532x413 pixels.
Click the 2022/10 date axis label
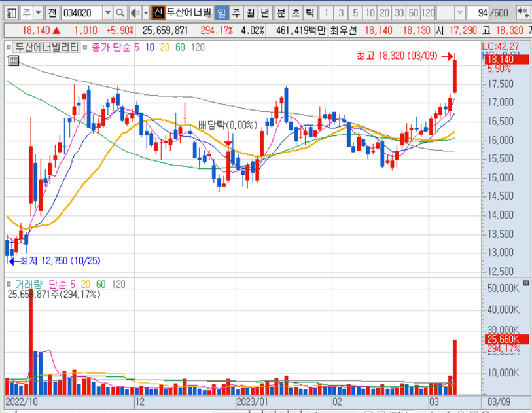coord(22,402)
